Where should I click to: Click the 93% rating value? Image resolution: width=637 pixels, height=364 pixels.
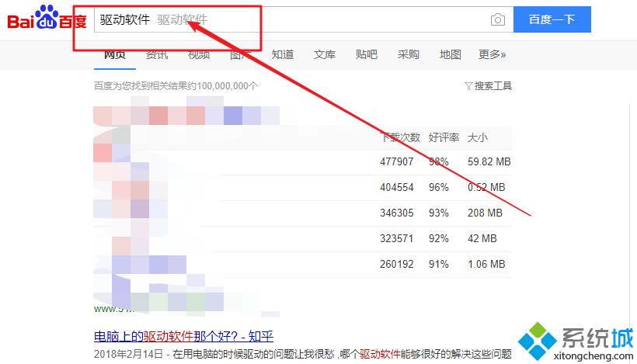click(439, 213)
